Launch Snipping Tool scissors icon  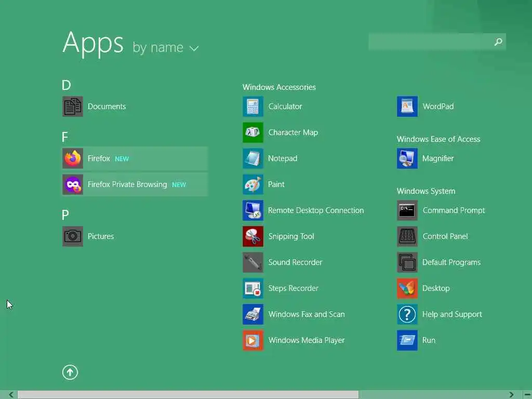pos(253,236)
